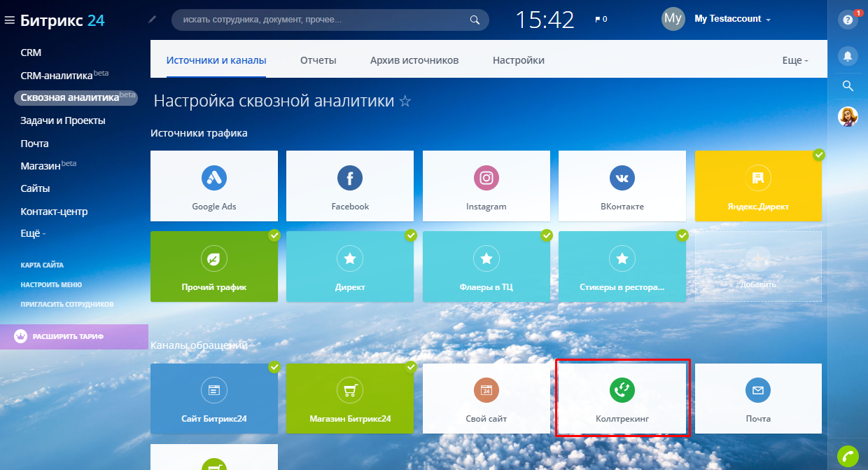Open the Почта channel tile
This screenshot has width=868, height=470.
click(758, 399)
